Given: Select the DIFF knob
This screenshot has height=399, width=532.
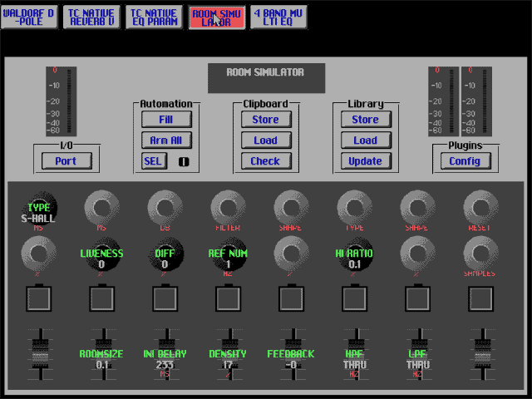Looking at the screenshot, I should (165, 254).
